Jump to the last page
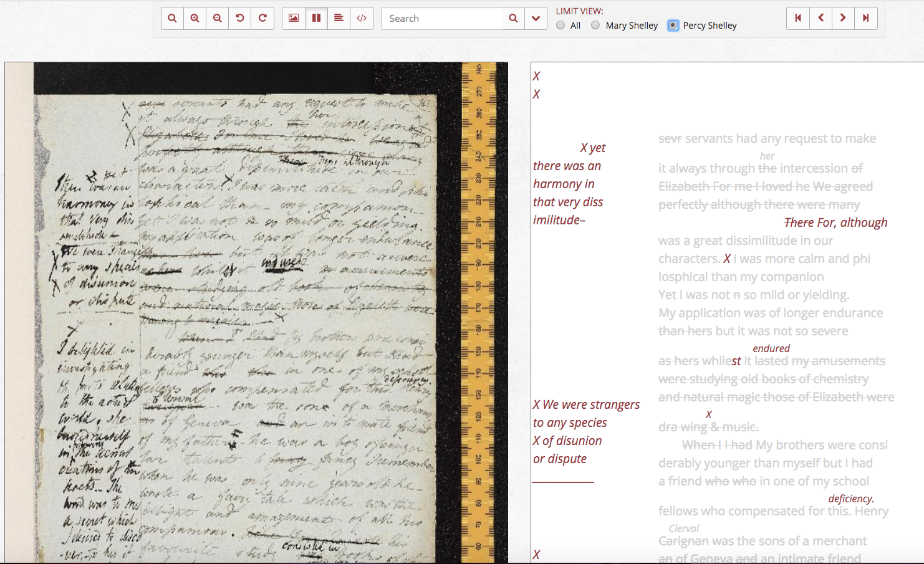This screenshot has height=564, width=924. click(x=866, y=18)
